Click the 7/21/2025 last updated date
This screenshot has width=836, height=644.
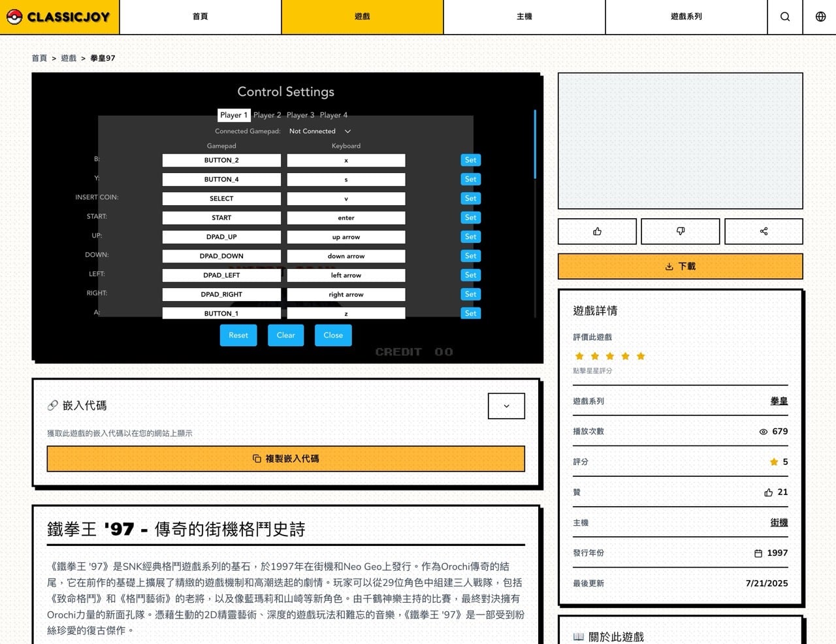tap(767, 583)
